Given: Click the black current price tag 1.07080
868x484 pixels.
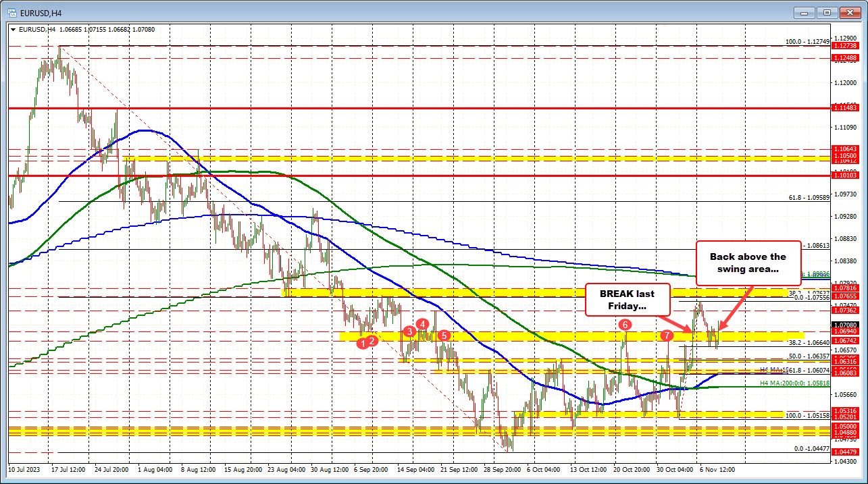Looking at the screenshot, I should [x=845, y=325].
